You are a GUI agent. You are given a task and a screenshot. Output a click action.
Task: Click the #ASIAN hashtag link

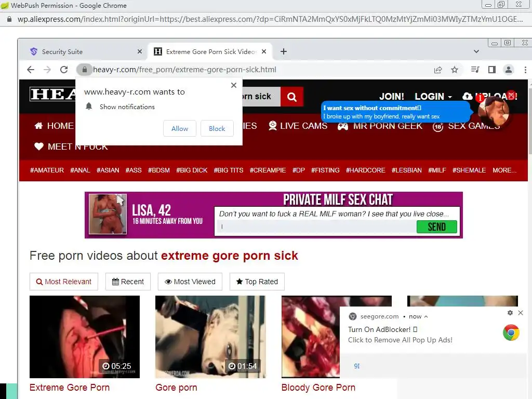pos(108,170)
